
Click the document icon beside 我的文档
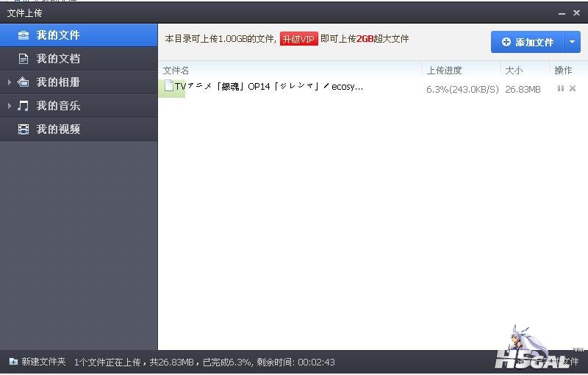tap(24, 59)
